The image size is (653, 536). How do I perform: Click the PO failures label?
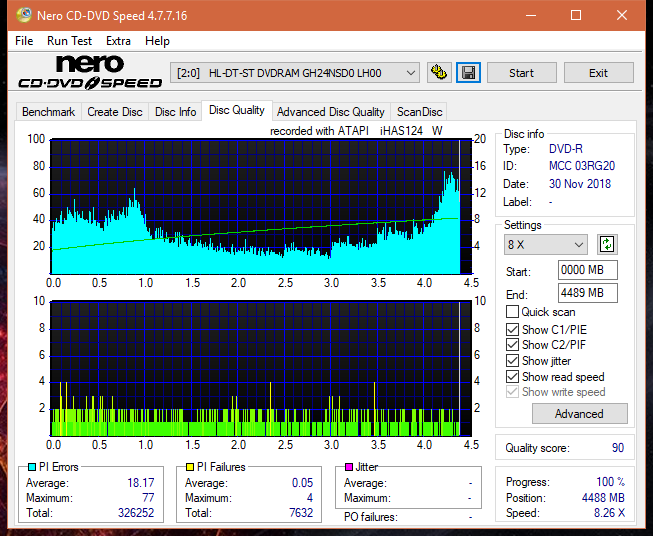[371, 517]
